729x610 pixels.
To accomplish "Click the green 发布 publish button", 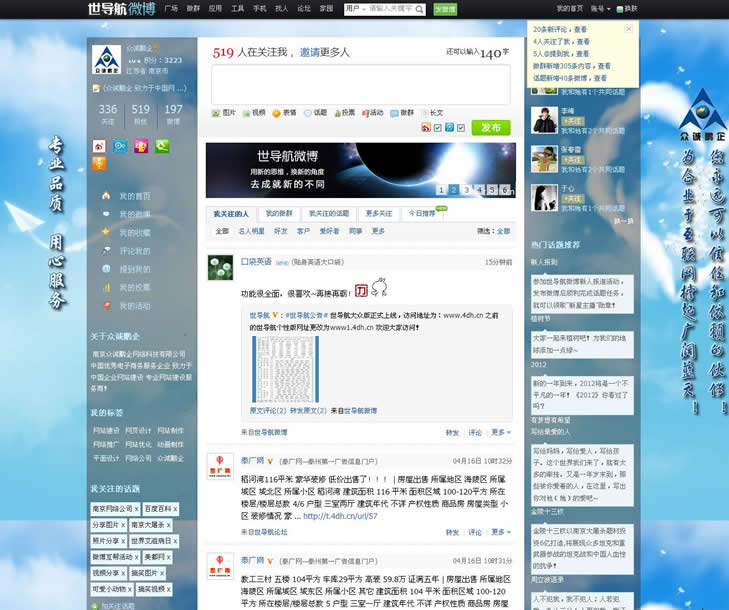I will tap(491, 127).
